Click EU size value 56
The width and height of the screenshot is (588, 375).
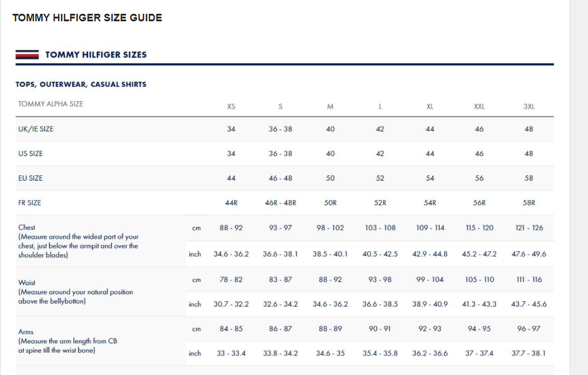pyautogui.click(x=479, y=178)
